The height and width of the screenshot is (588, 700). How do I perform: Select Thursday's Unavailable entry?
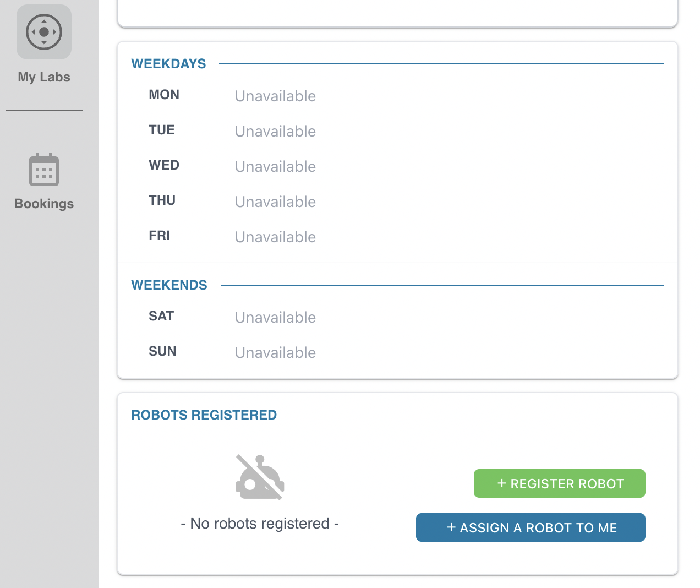(275, 202)
